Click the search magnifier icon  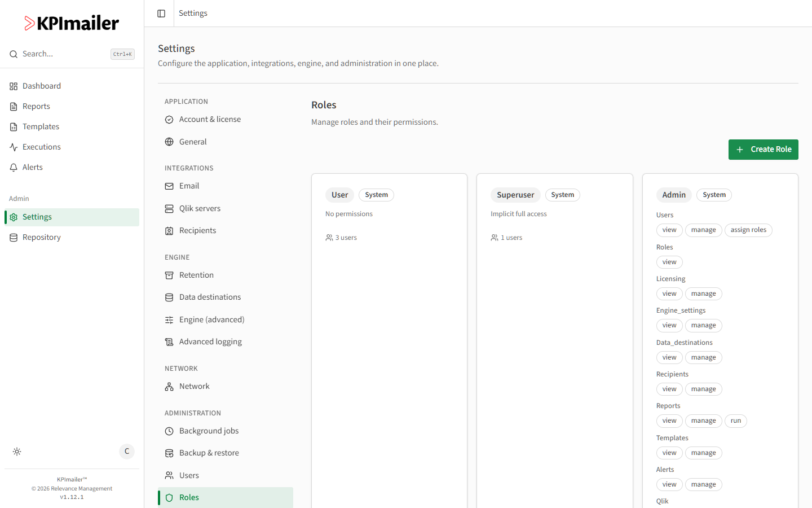[x=14, y=54]
